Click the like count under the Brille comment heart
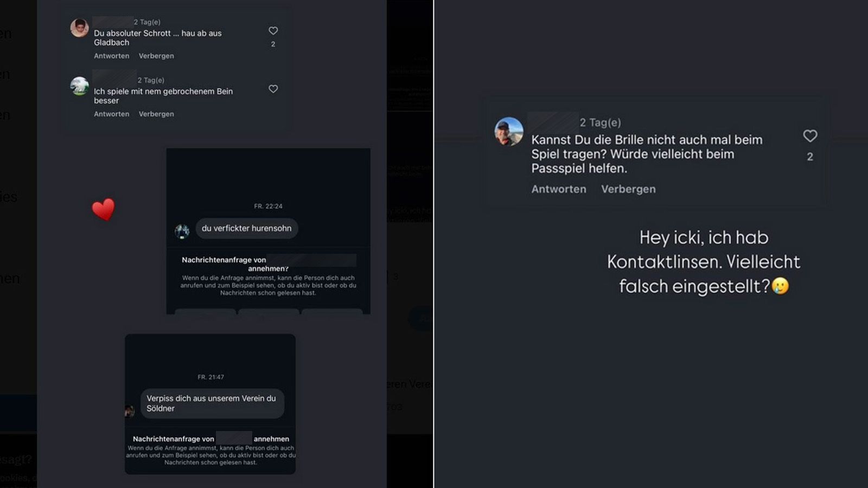 click(x=809, y=157)
